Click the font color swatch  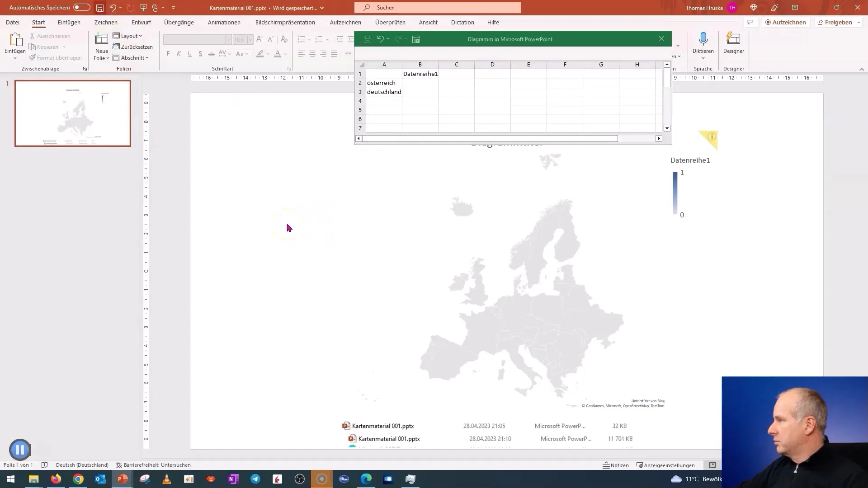point(278,54)
